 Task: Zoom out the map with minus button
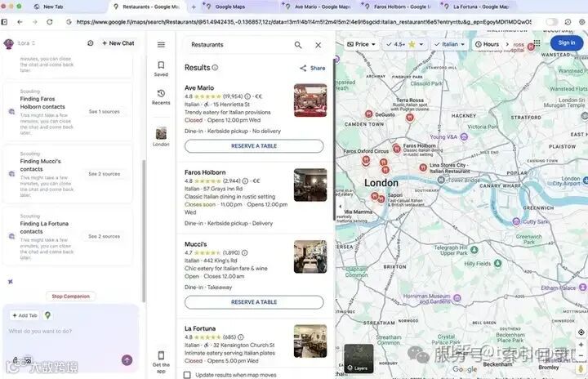pos(581,356)
